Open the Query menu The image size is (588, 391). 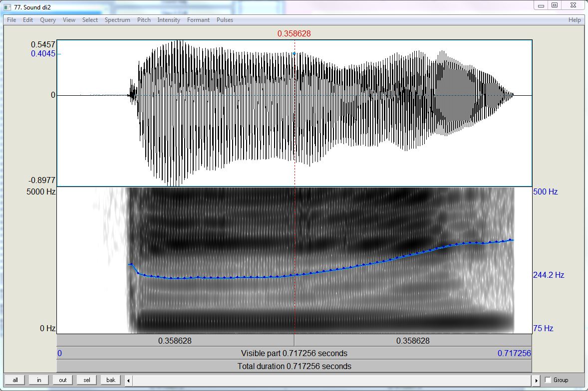[48, 20]
